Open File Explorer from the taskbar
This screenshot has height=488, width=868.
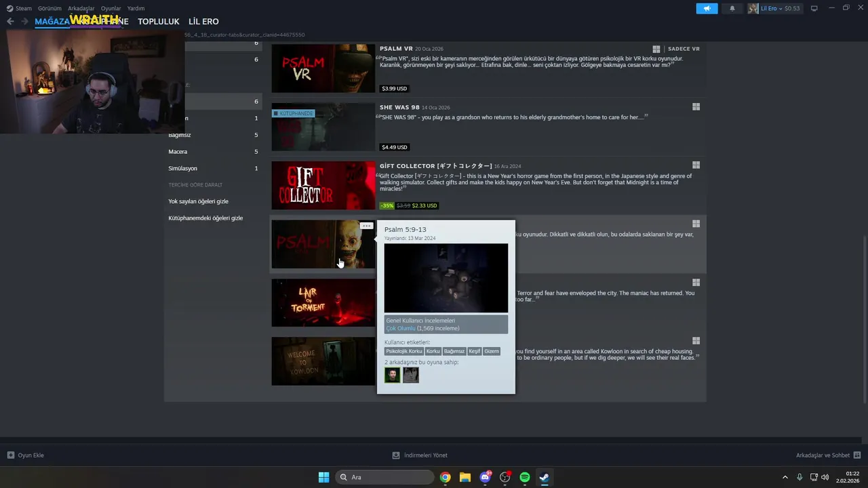(x=465, y=477)
